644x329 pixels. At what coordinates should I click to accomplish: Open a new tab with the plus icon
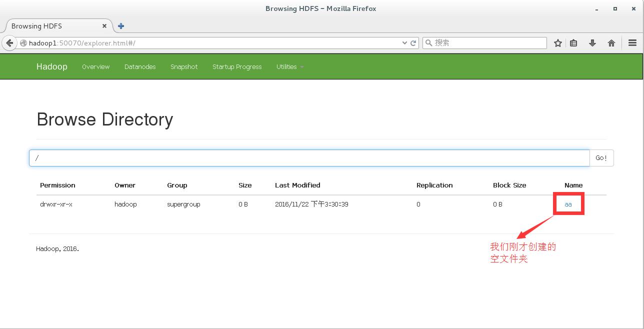tap(121, 26)
